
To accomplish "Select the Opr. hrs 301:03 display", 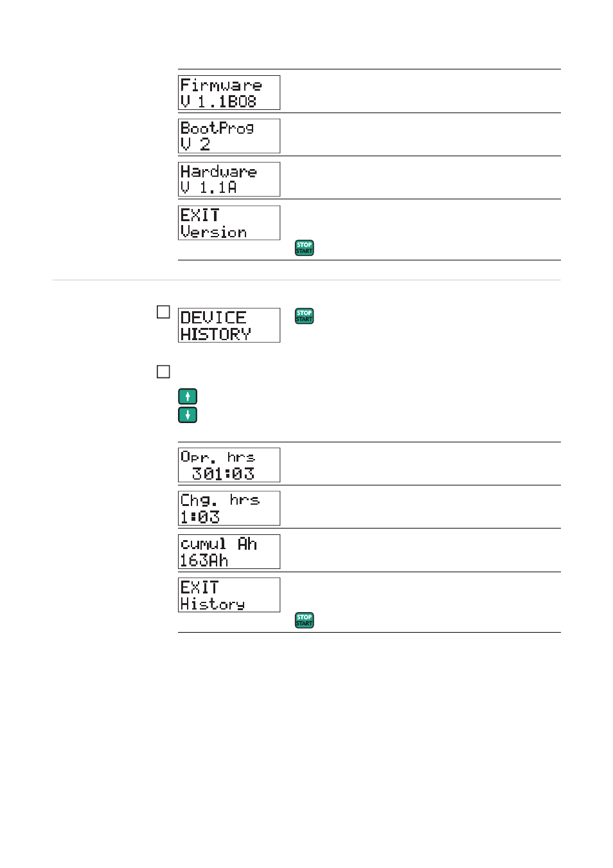I will (229, 465).
